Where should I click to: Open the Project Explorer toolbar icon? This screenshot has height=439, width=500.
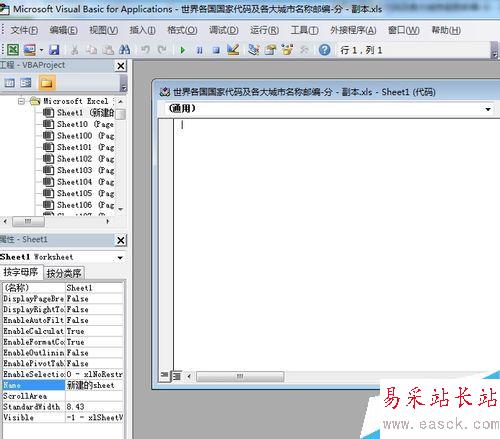254,50
